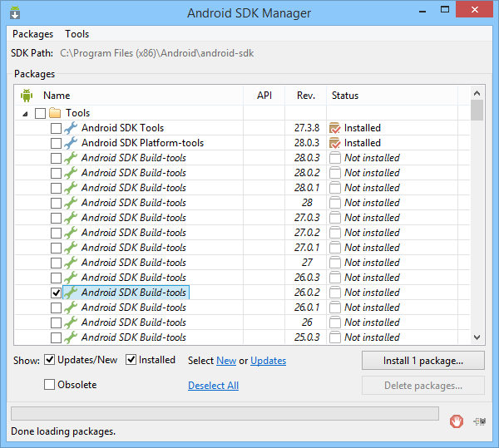499x448 pixels.
Task: Check the Android SDK Tools checkbox
Action: click(56, 128)
